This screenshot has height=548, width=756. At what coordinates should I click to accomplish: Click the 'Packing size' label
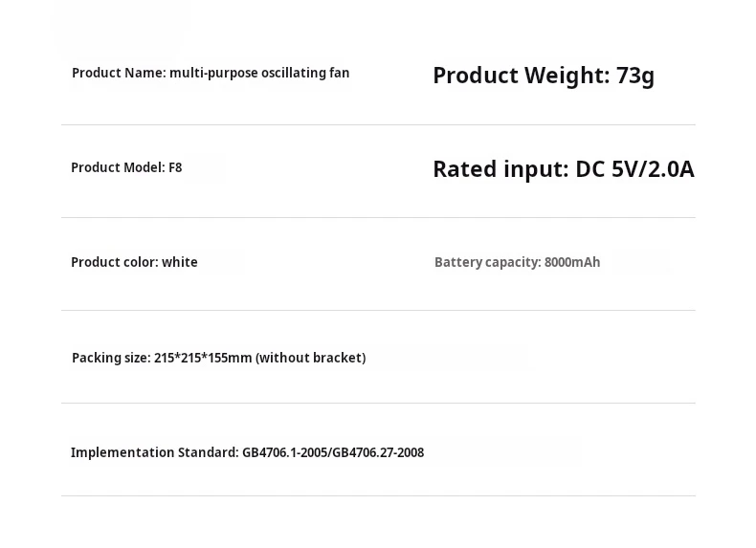[x=110, y=358]
